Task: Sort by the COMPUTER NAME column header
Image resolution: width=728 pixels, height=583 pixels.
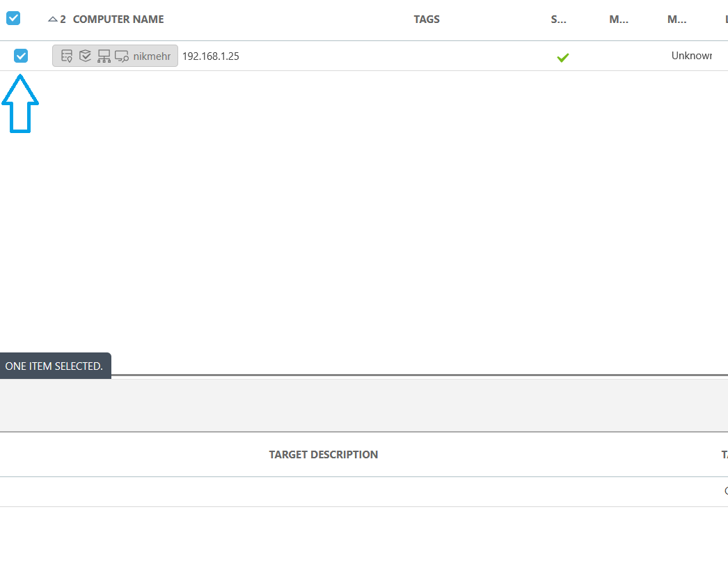Action: (118, 20)
